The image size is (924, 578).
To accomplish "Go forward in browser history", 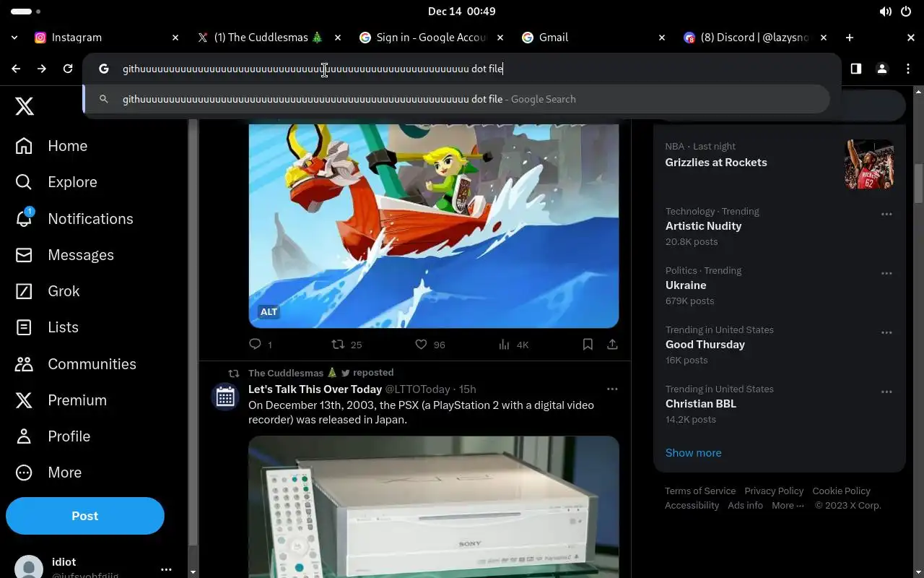I will tap(42, 69).
